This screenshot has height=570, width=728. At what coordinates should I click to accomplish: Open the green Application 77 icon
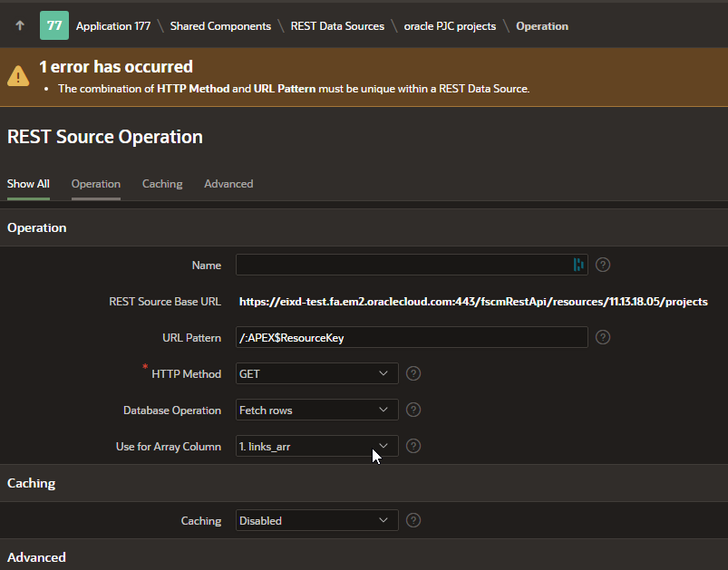click(54, 25)
